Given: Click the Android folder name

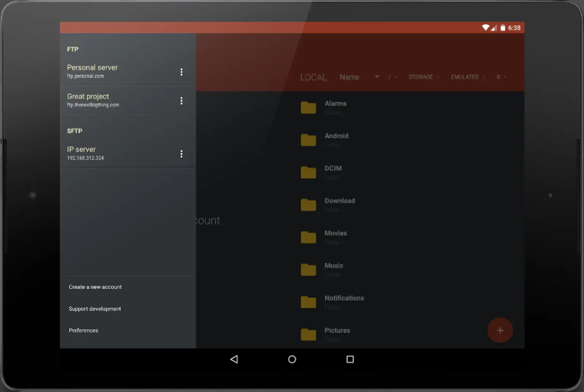Looking at the screenshot, I should 336,136.
